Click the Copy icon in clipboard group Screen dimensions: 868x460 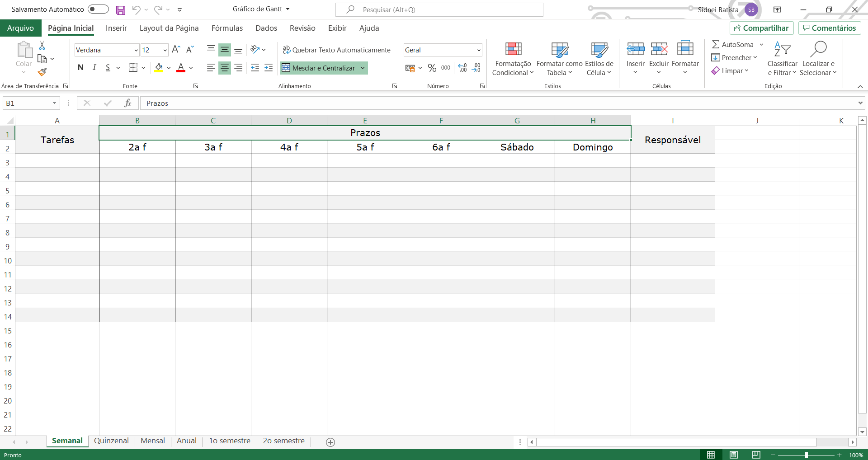42,59
